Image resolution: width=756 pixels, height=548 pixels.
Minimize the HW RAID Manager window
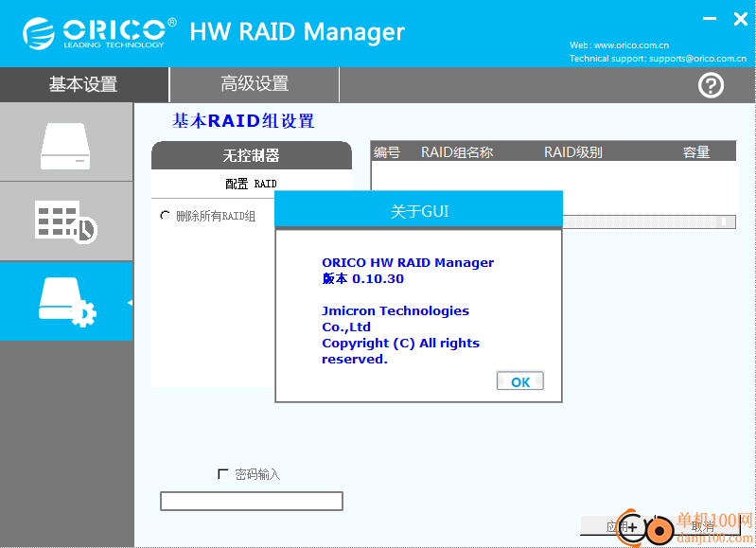(x=710, y=18)
